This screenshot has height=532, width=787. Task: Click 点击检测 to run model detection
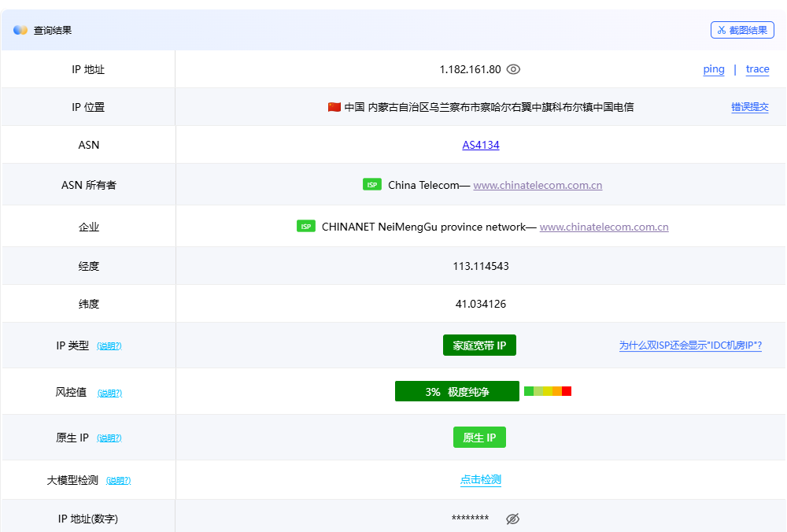point(481,480)
